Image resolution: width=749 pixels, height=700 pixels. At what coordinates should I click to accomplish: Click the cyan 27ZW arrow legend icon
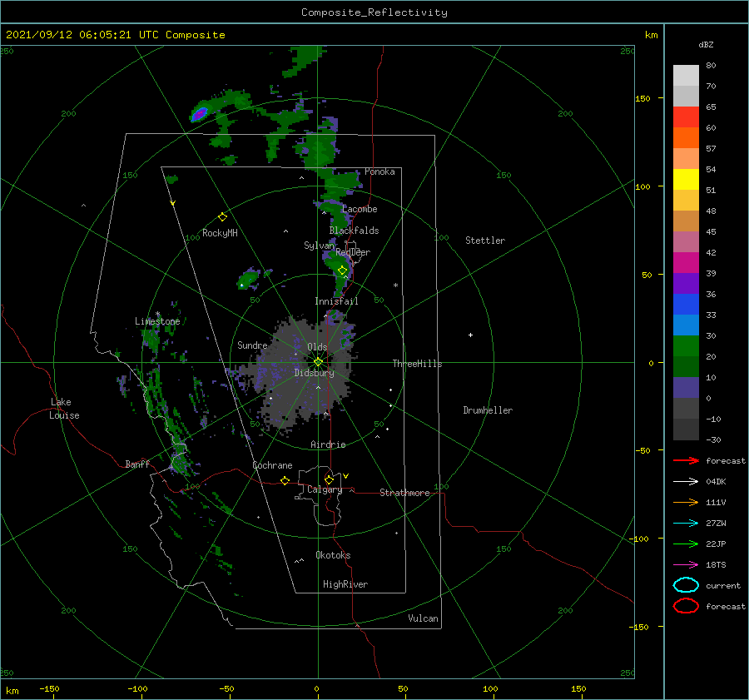pos(686,524)
